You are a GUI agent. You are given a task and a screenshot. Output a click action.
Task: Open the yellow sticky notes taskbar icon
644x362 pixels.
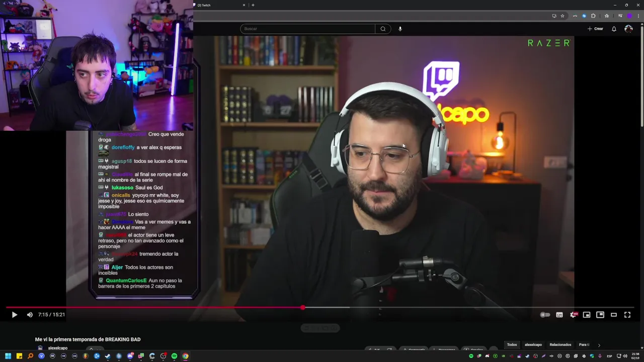point(19,356)
